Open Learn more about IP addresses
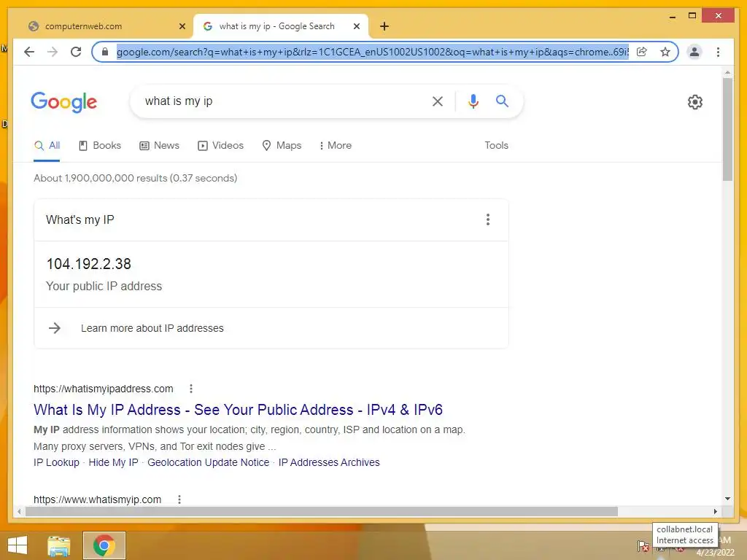The image size is (747, 560). pos(152,328)
